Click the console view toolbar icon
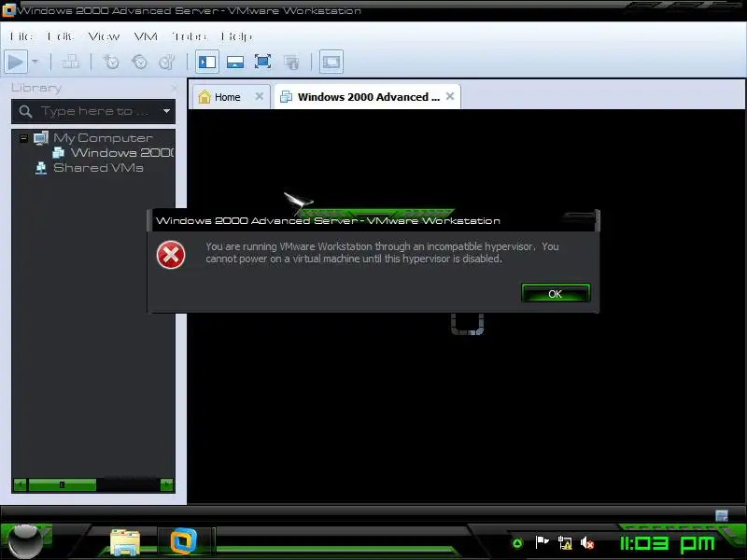Image resolution: width=747 pixels, height=560 pixels. pyautogui.click(x=331, y=62)
